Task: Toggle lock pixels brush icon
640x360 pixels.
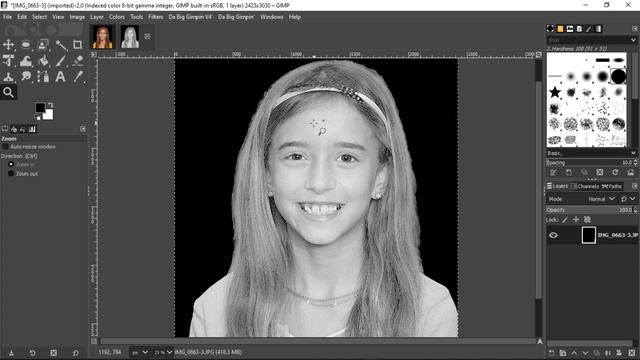Action: [565, 220]
